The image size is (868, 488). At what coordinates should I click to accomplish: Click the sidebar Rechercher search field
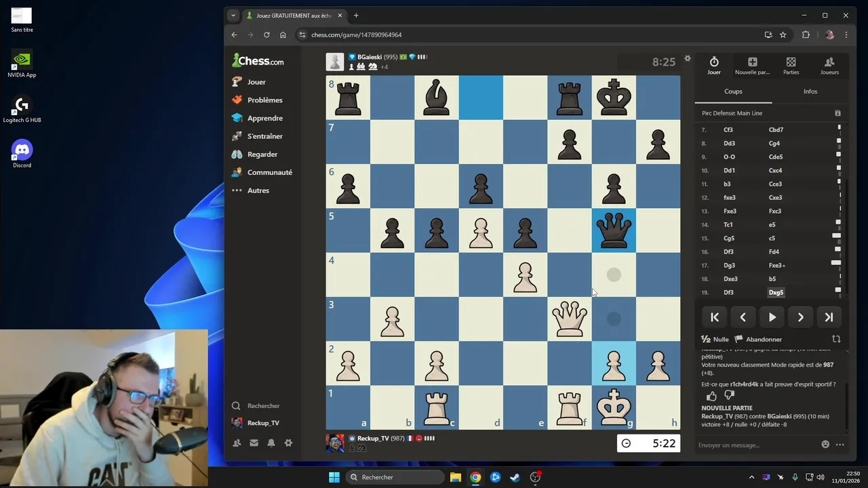point(263,406)
